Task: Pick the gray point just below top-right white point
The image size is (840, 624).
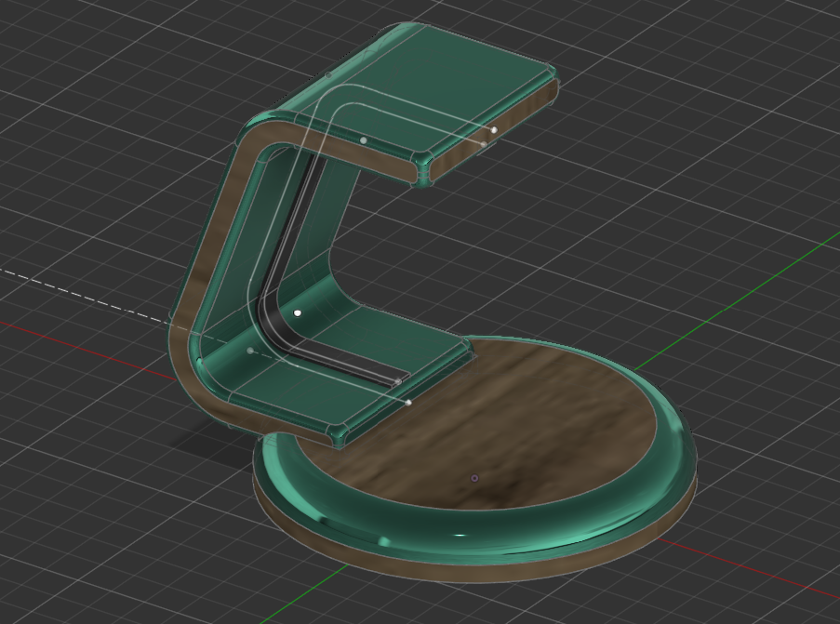Action: 483,144
